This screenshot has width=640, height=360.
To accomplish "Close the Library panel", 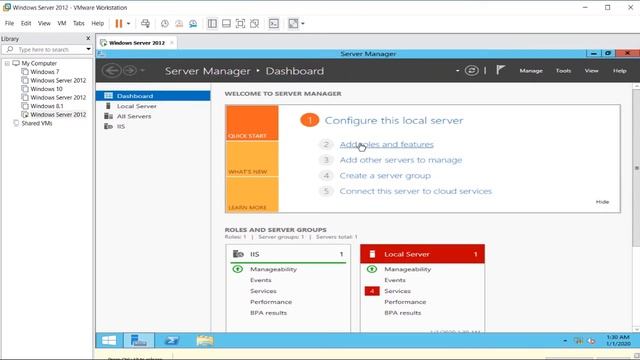I will (88, 38).
